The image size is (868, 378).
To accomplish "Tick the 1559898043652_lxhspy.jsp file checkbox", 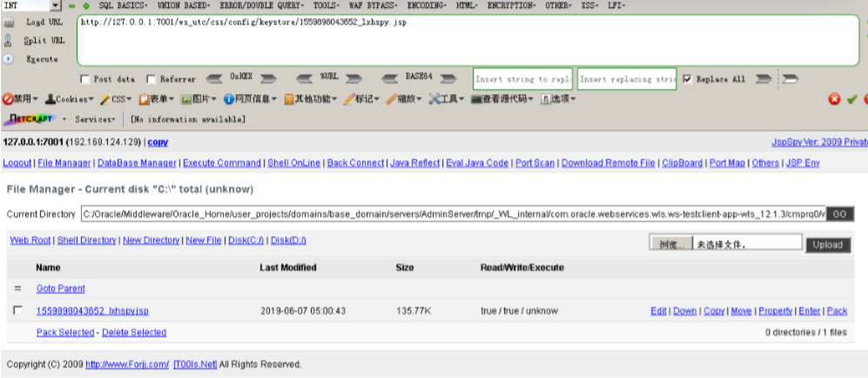I will pos(17,310).
